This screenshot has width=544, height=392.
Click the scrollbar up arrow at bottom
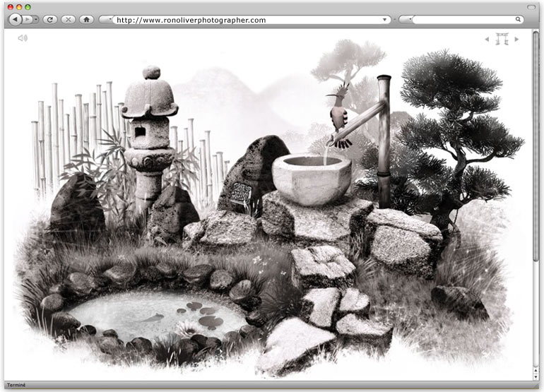(x=536, y=372)
